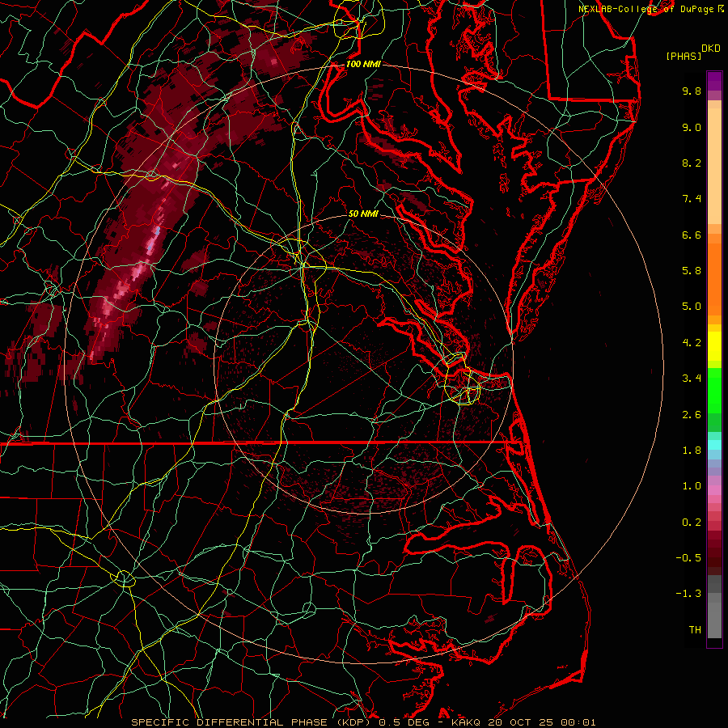Image resolution: width=728 pixels, height=728 pixels.
Task: Click the SPECIFIC DIFFERENTIAL PHASE (KDP) caption
Action: tap(252, 722)
